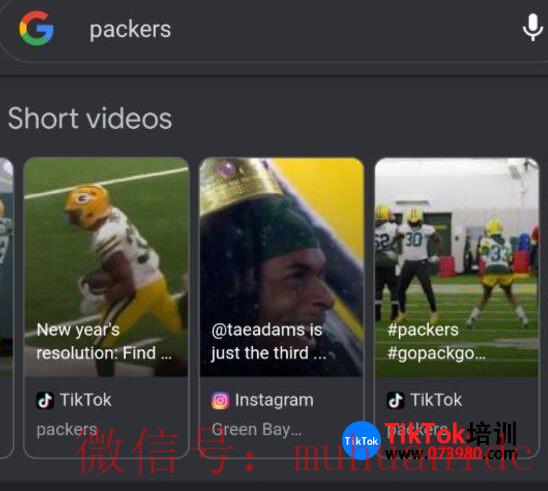
Task: Select the 'Instagram' source label
Action: tap(274, 400)
